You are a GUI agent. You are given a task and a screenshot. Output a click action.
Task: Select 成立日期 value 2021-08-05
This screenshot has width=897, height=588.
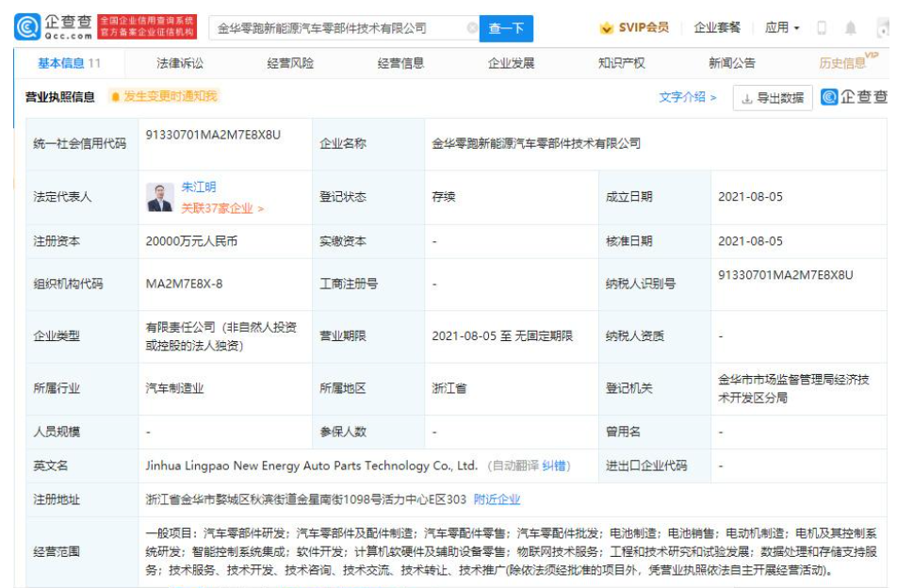(750, 197)
